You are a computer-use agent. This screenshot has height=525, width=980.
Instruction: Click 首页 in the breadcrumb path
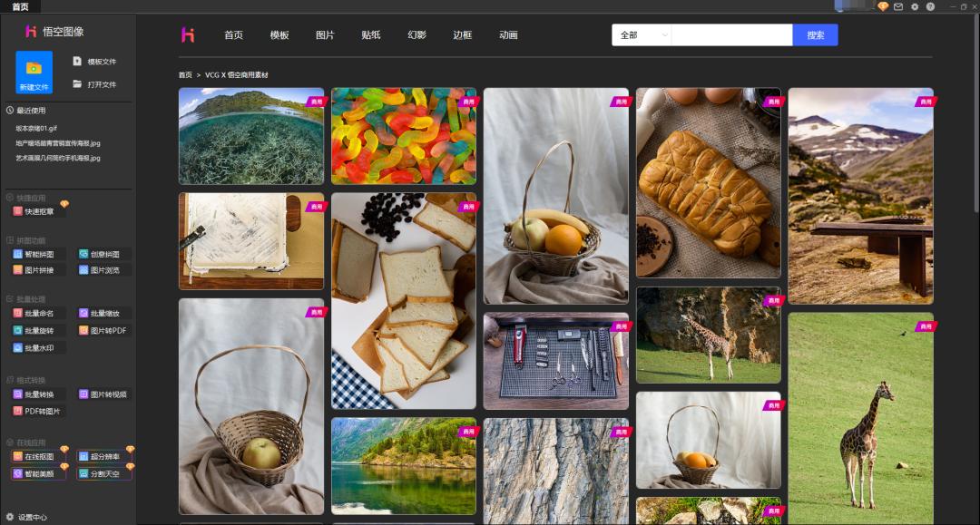pyautogui.click(x=185, y=75)
